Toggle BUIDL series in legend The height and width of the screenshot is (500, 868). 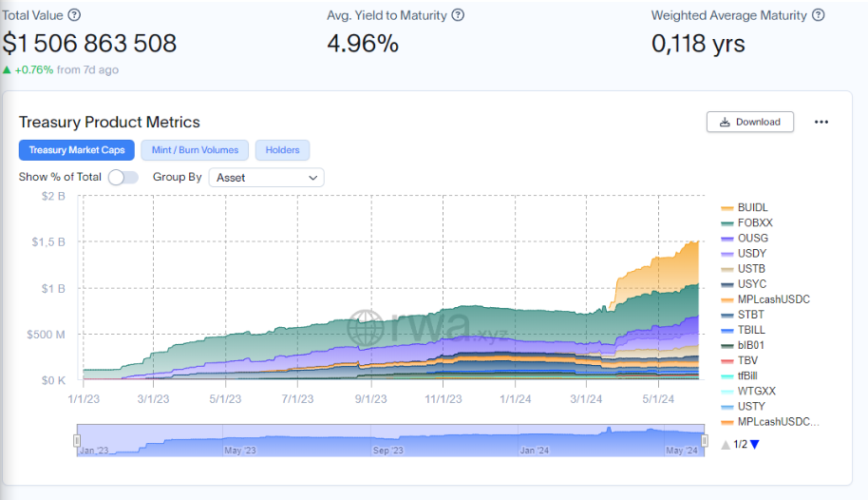pyautogui.click(x=745, y=208)
